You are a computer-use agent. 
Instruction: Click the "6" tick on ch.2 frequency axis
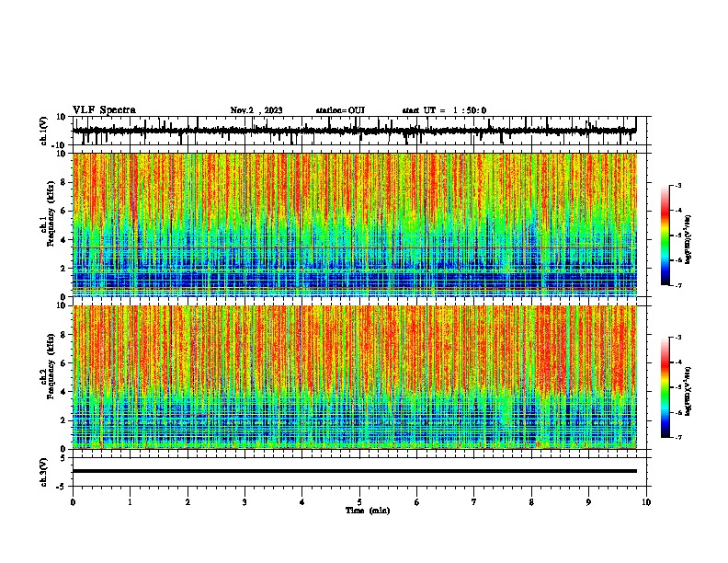(63, 362)
